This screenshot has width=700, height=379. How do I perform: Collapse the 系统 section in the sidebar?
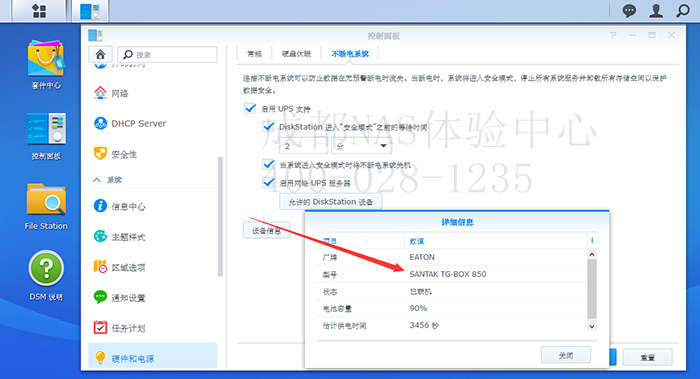(x=97, y=179)
